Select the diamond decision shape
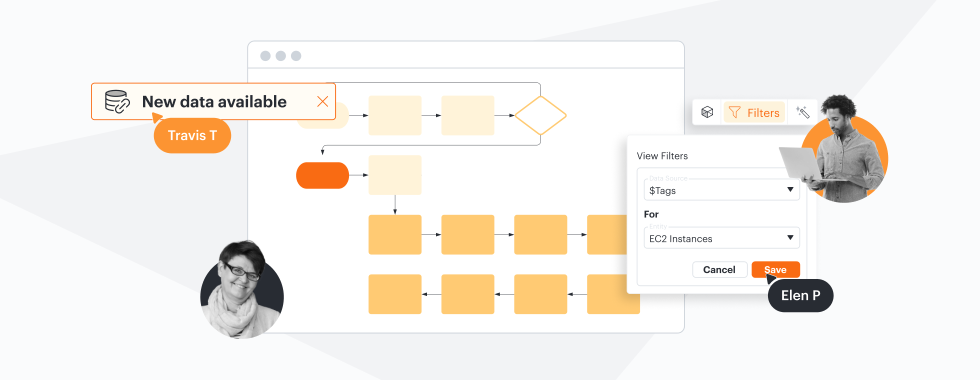The height and width of the screenshot is (380, 980). tap(540, 115)
